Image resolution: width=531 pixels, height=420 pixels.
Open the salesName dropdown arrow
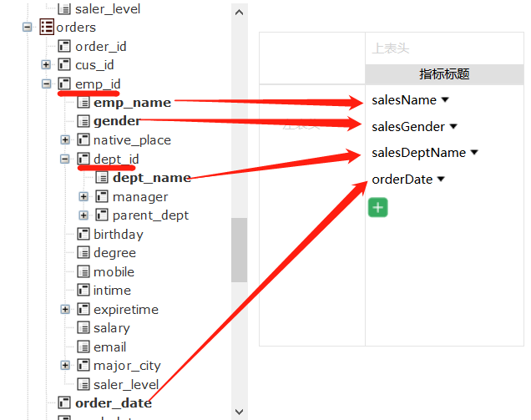click(x=445, y=99)
